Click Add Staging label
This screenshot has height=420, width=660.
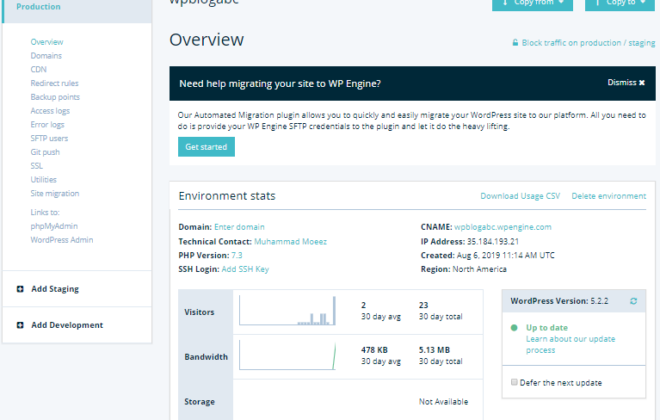(x=55, y=289)
